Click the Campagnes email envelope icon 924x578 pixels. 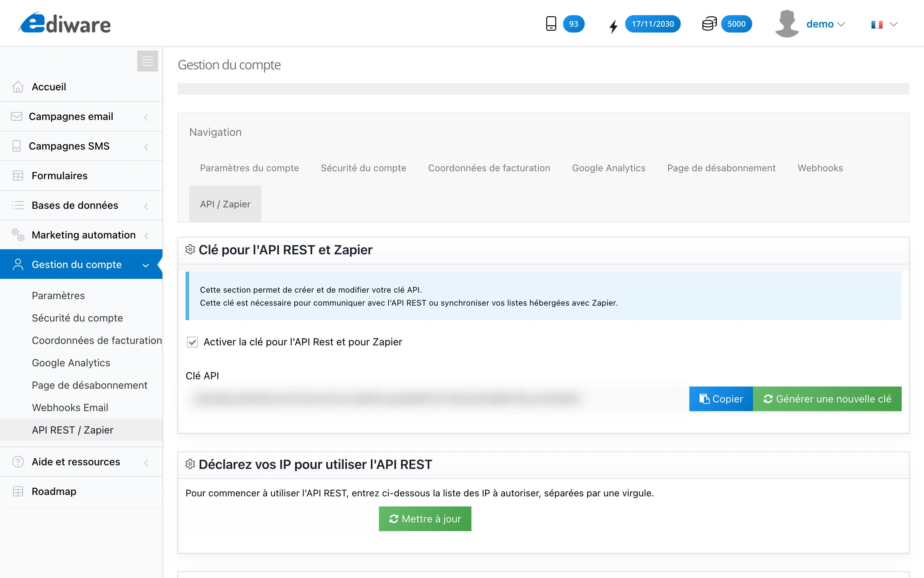16,116
